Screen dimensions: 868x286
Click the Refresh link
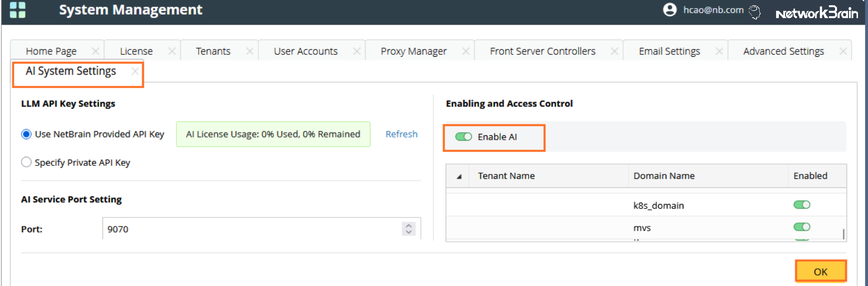tap(401, 134)
